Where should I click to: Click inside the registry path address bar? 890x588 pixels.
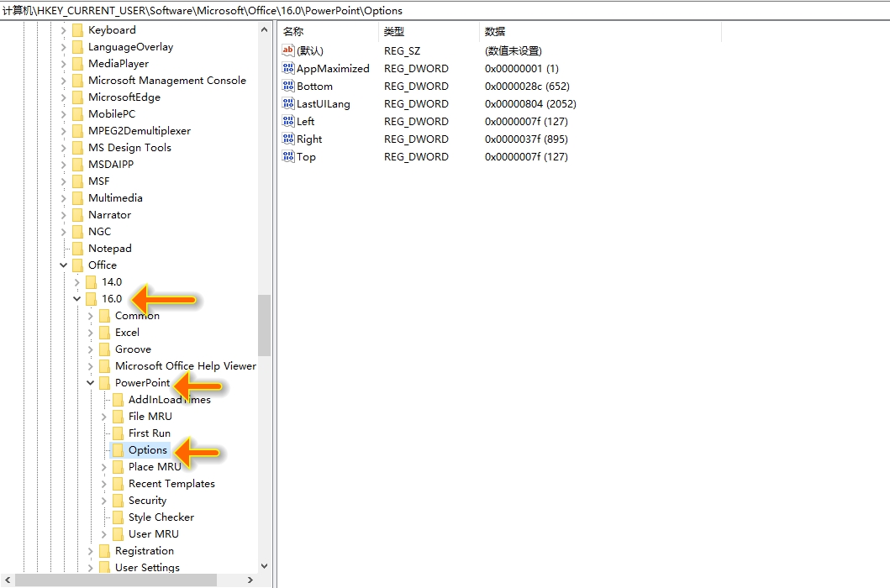(336, 10)
